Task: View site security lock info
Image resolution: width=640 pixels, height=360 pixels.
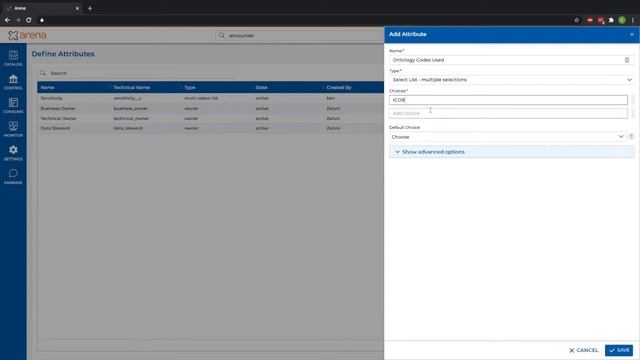Action: 42,20
